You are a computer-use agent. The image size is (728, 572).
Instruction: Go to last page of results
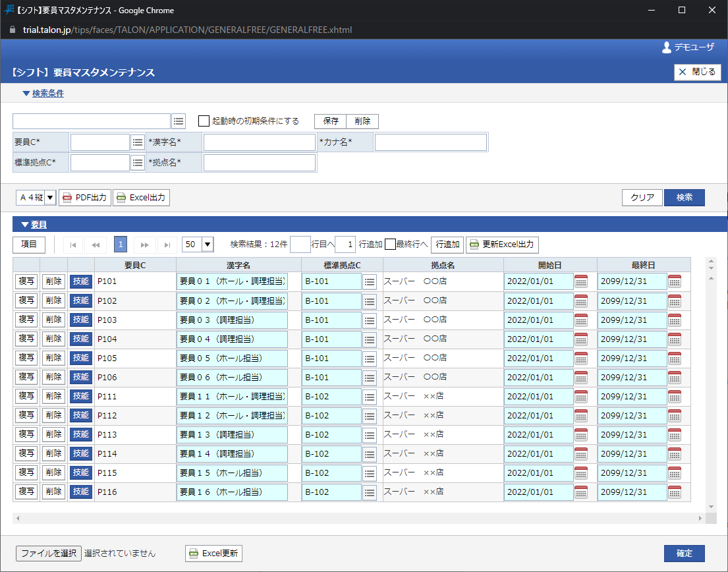[x=167, y=244]
